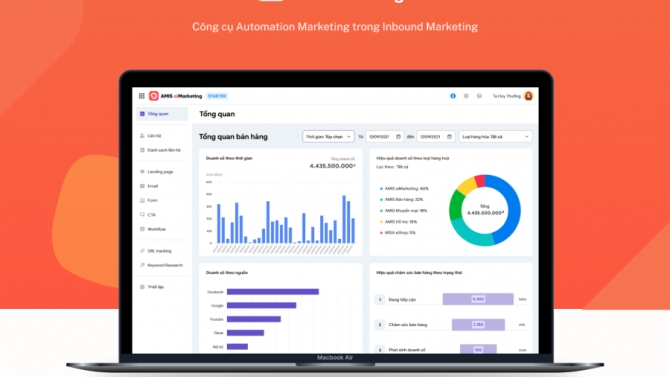The height and width of the screenshot is (377, 670).
Task: Open the app grid launcher icon
Action: click(x=141, y=96)
